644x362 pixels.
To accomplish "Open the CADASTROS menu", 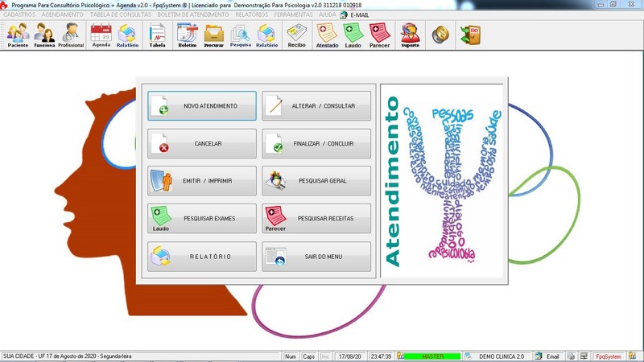I will 19,14.
